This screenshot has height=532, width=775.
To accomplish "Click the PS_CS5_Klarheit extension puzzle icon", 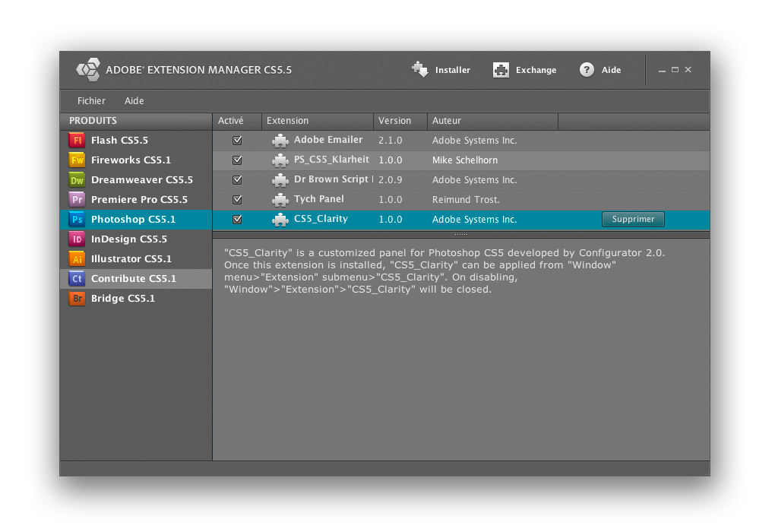I will [x=280, y=160].
